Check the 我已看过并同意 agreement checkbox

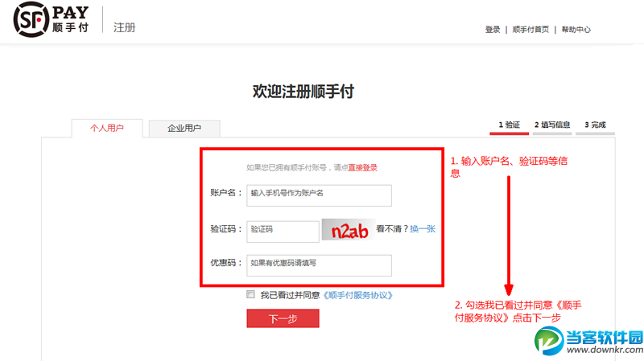(x=250, y=294)
